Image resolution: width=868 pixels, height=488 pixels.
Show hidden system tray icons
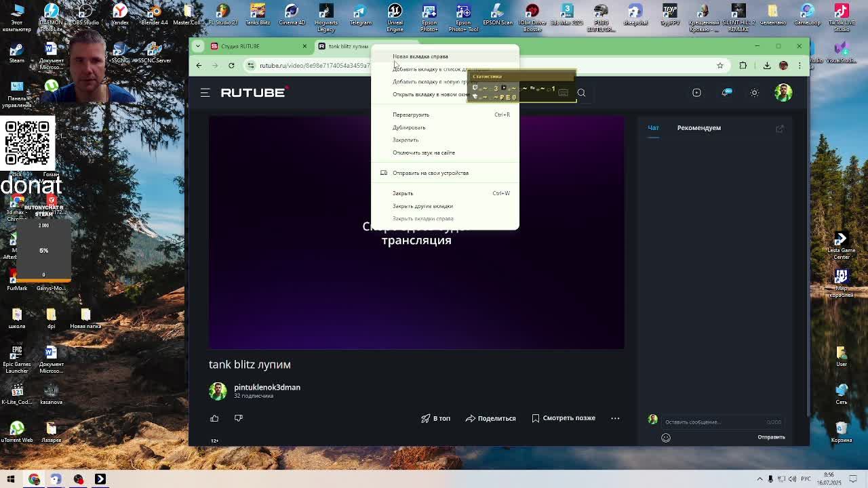coord(761,479)
